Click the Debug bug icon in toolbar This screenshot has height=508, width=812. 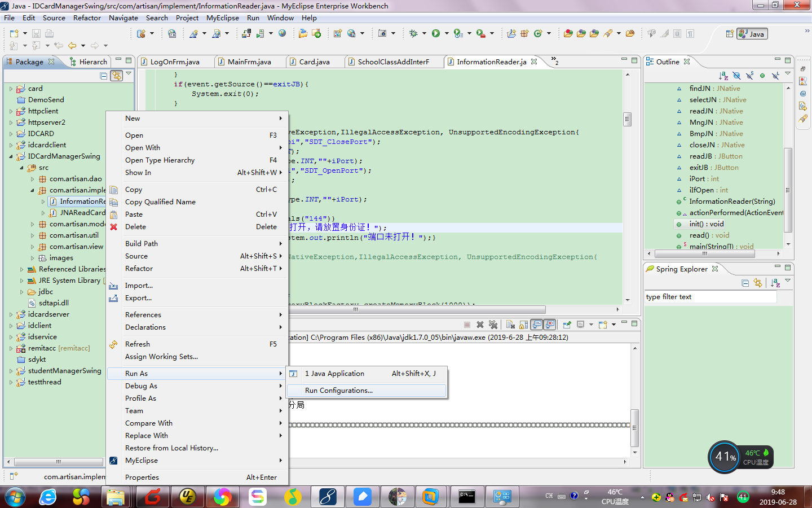click(x=413, y=34)
